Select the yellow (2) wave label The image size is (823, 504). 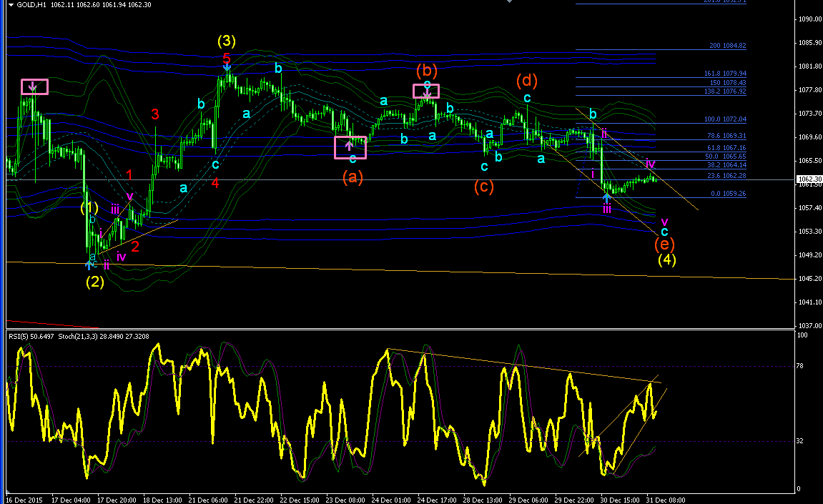(95, 282)
